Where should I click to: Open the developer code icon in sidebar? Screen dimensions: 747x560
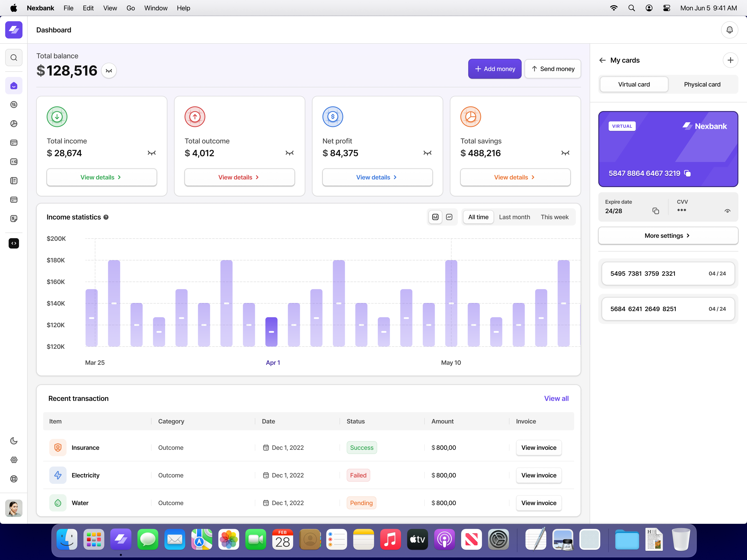point(14,243)
